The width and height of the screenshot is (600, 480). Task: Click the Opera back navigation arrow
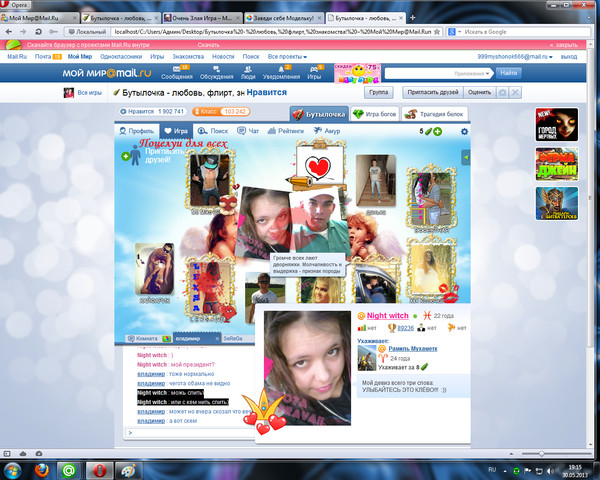(9, 32)
